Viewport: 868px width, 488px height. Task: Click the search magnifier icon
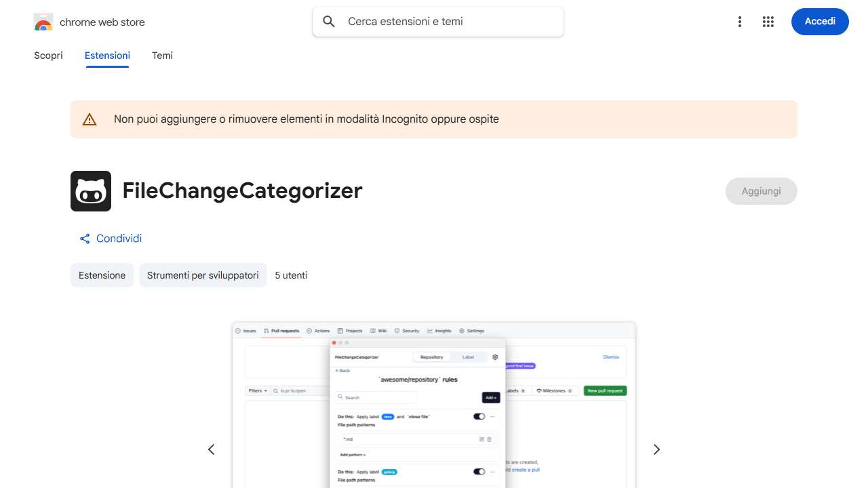(x=328, y=21)
